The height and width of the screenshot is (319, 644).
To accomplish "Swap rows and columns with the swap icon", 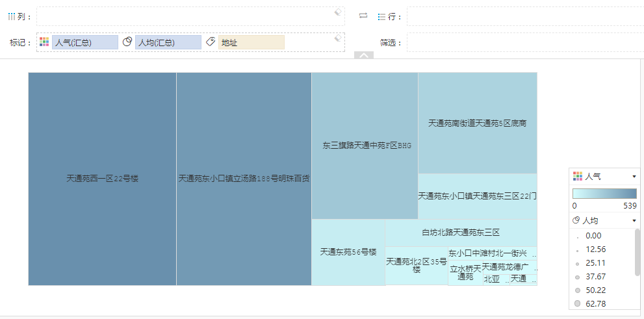I will pyautogui.click(x=363, y=16).
